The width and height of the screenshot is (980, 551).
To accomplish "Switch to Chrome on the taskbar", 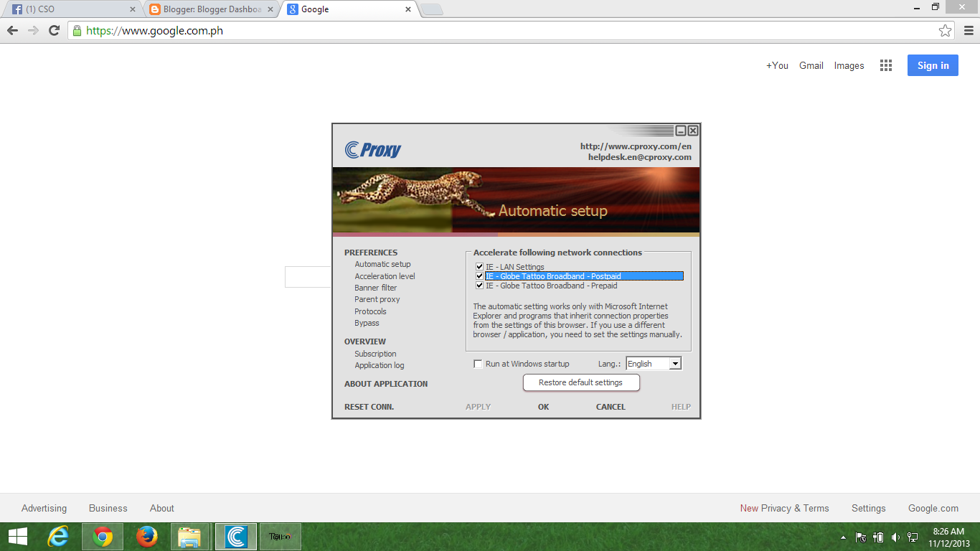I will coord(103,537).
